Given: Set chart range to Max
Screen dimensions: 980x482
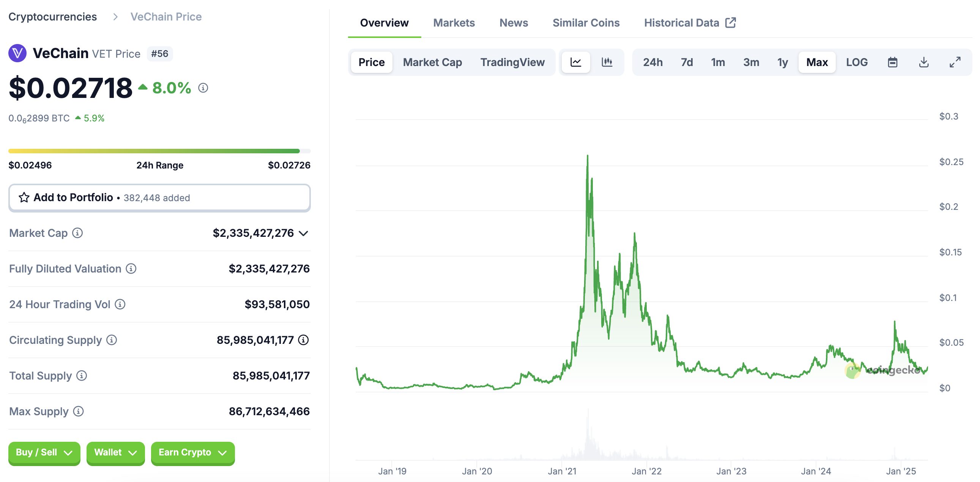Looking at the screenshot, I should [x=817, y=62].
